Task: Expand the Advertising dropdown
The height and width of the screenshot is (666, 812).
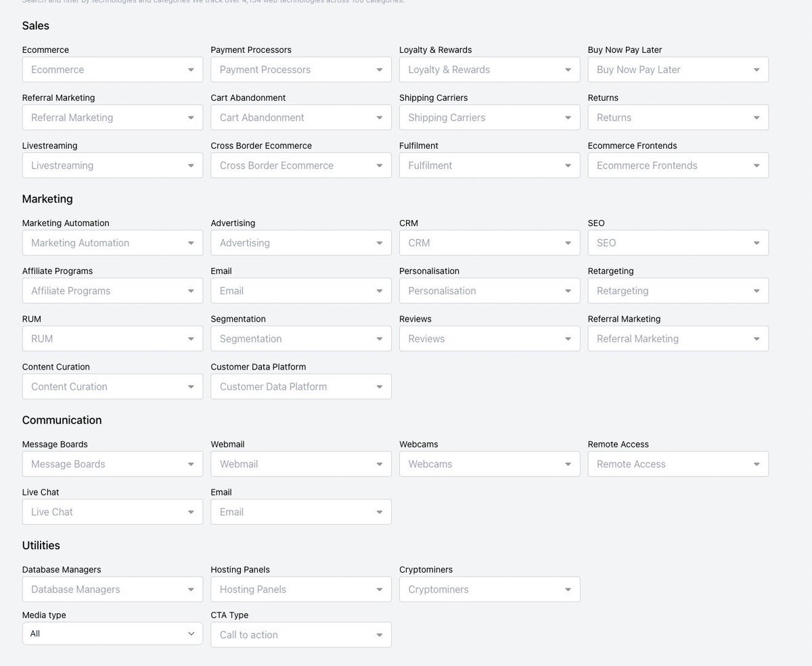Action: pyautogui.click(x=301, y=243)
